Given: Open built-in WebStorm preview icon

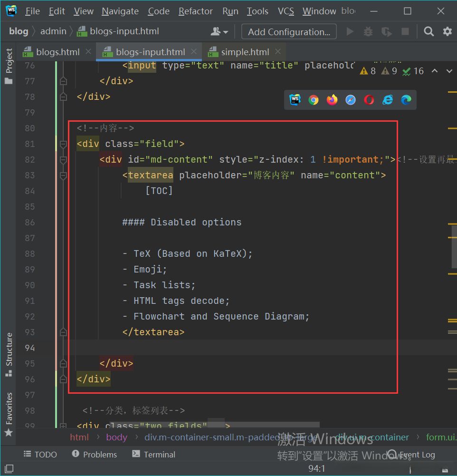Looking at the screenshot, I should [x=295, y=100].
